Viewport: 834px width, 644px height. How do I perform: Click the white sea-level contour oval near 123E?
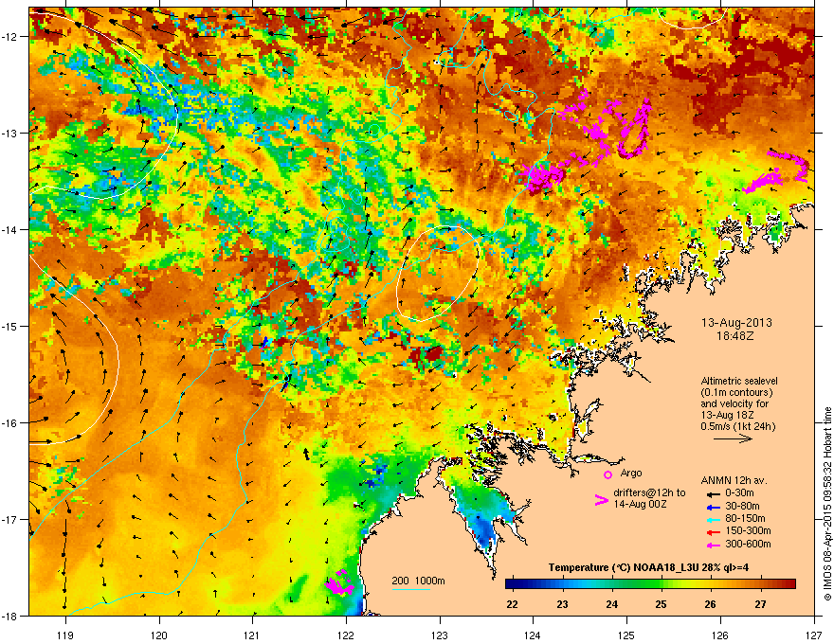coord(437,273)
